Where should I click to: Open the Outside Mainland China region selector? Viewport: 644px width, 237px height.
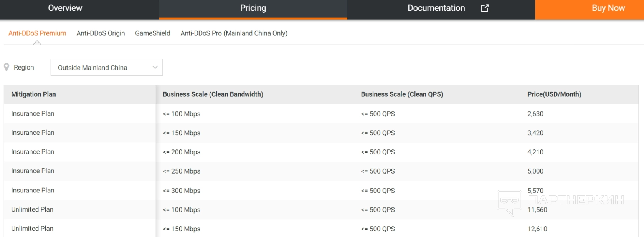[x=106, y=68]
